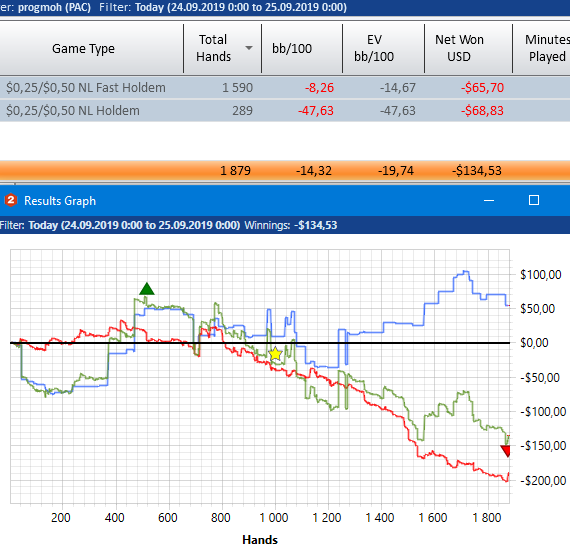This screenshot has height=547, width=570.
Task: Click the green up-triangle peak marker
Action: click(147, 289)
